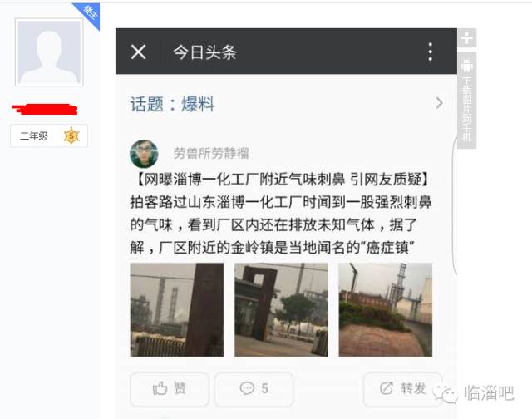Open the speech bubble comments button showing 5
The image size is (532, 419).
pyautogui.click(x=254, y=389)
